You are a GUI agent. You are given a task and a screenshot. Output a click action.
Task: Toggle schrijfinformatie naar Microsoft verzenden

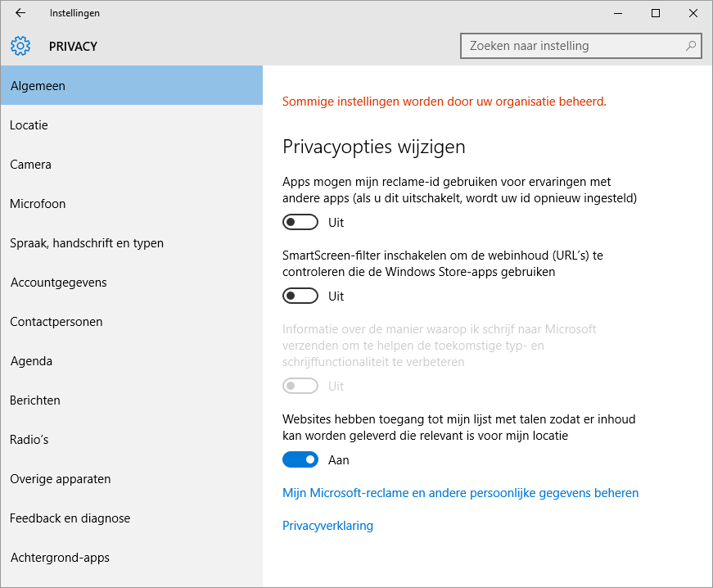[x=300, y=386]
